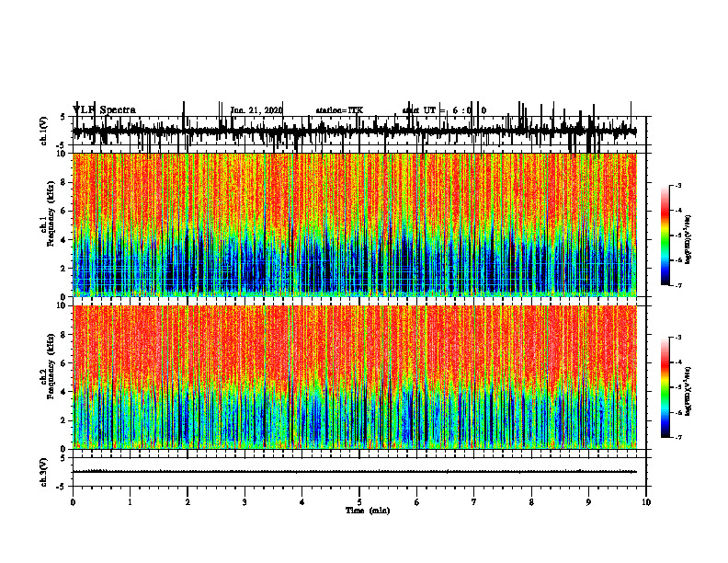Click the "VLF Spectra" plot title
The image size is (728, 563).
104,110
